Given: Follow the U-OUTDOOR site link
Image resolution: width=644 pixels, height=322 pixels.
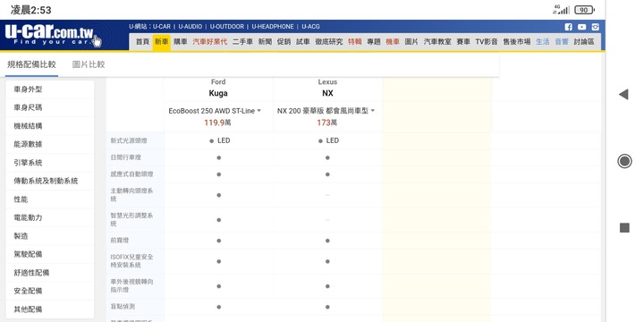Looking at the screenshot, I should [226, 27].
